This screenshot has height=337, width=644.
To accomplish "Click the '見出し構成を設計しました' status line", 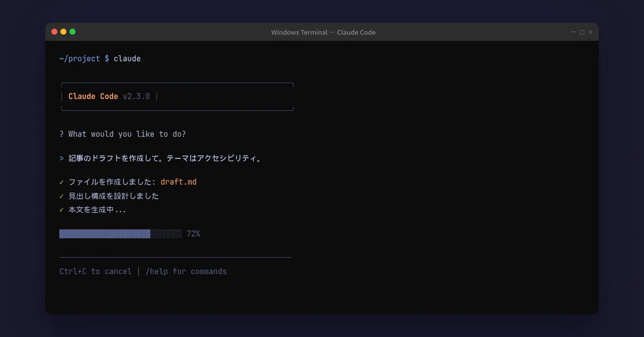I will pos(114,196).
